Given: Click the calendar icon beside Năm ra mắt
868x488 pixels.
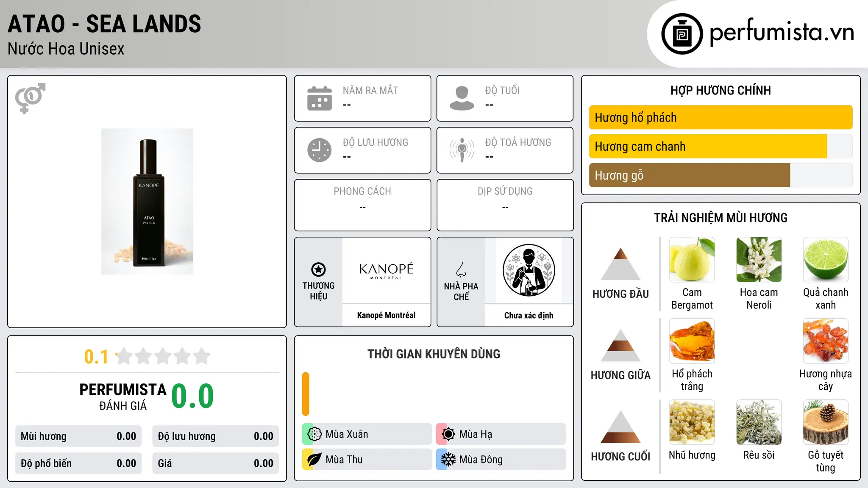Looking at the screenshot, I should tap(320, 98).
